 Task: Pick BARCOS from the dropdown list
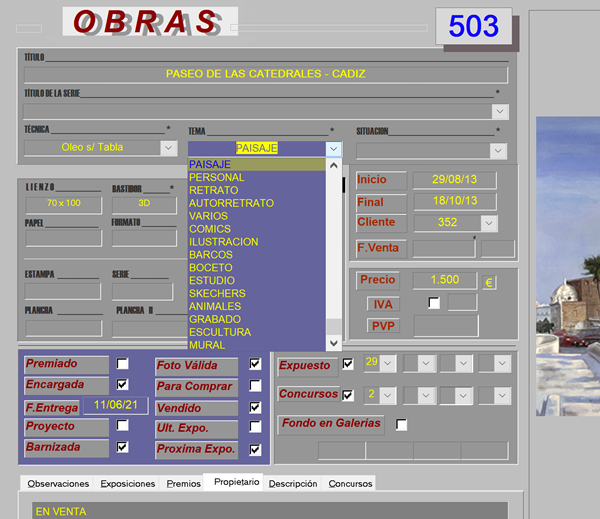coord(210,255)
